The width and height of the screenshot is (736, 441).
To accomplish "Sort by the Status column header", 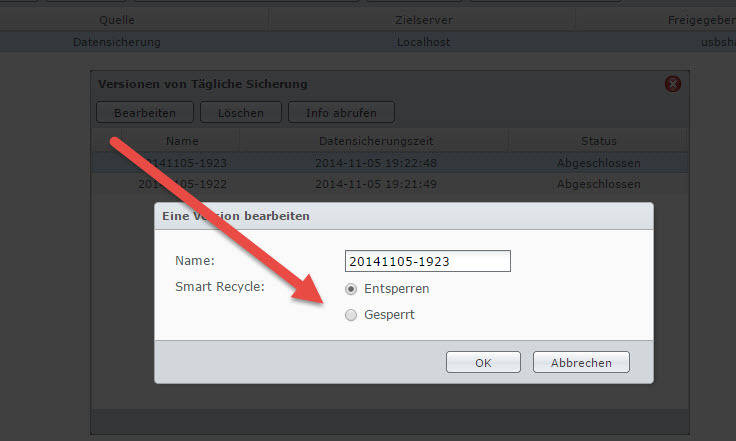I will tap(598, 141).
